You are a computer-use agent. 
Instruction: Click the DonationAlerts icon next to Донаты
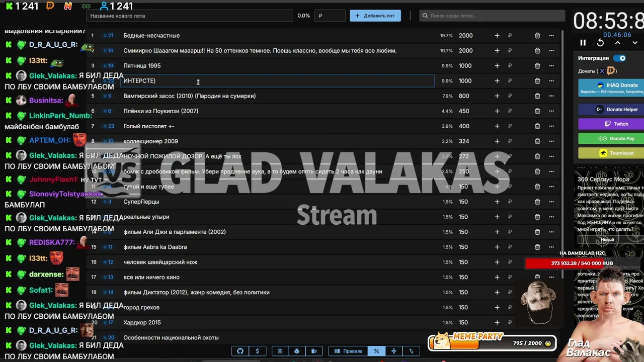(611, 71)
